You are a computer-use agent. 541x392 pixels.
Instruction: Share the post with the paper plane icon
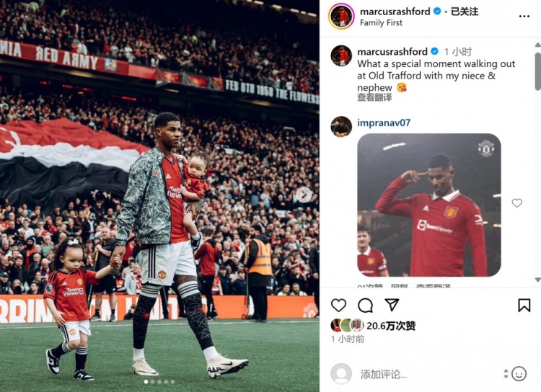[x=392, y=305]
